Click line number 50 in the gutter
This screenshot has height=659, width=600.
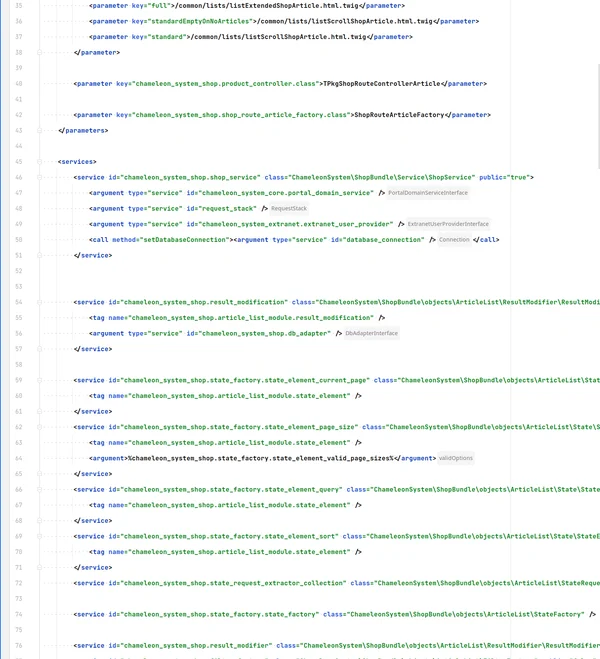pos(18,240)
